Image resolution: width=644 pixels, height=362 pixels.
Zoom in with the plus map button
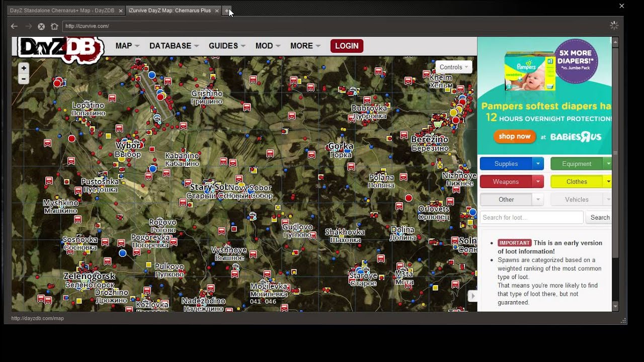(24, 68)
